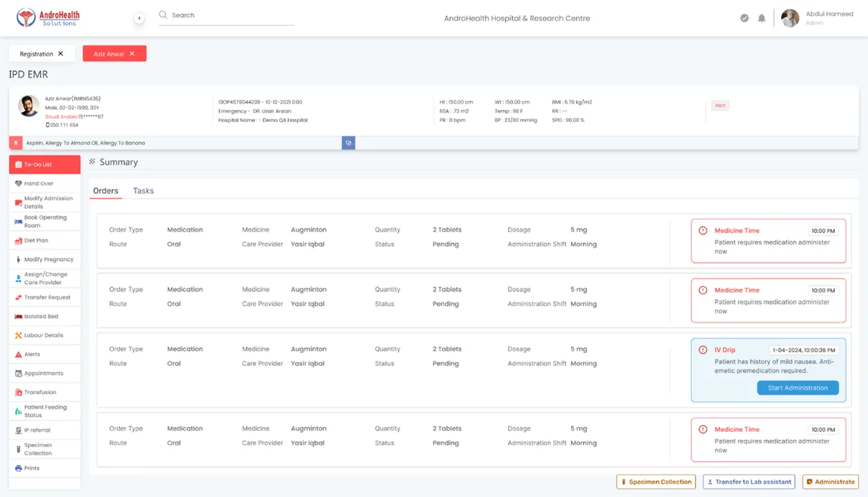Close the Registration tab
Screen dimensions: 868x497
(x=60, y=54)
